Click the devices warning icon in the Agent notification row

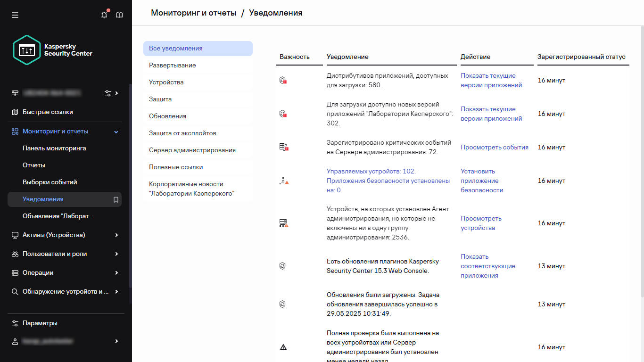click(x=283, y=223)
